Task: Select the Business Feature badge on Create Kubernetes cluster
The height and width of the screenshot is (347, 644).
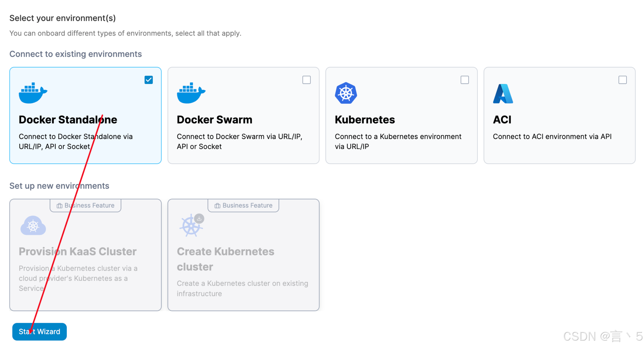Action: (243, 205)
